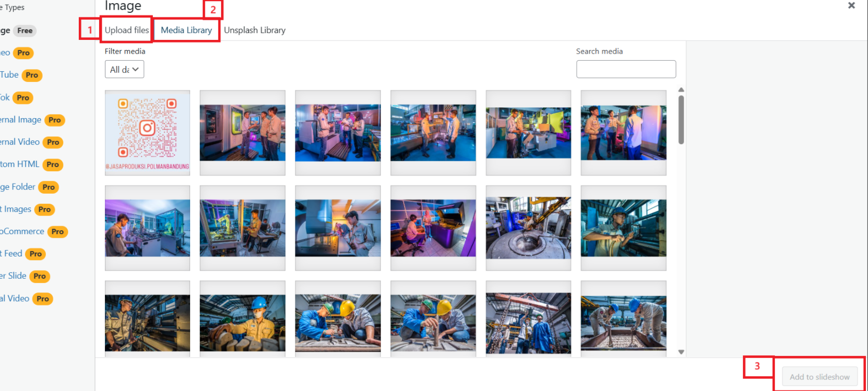The image size is (868, 391).
Task: Open the Unsplash Library tab
Action: tap(255, 30)
